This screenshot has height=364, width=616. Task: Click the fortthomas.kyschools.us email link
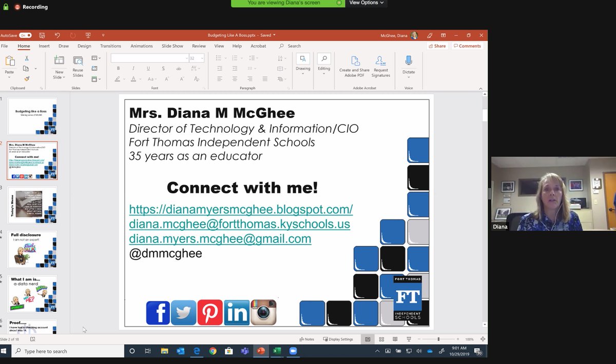pos(239,224)
